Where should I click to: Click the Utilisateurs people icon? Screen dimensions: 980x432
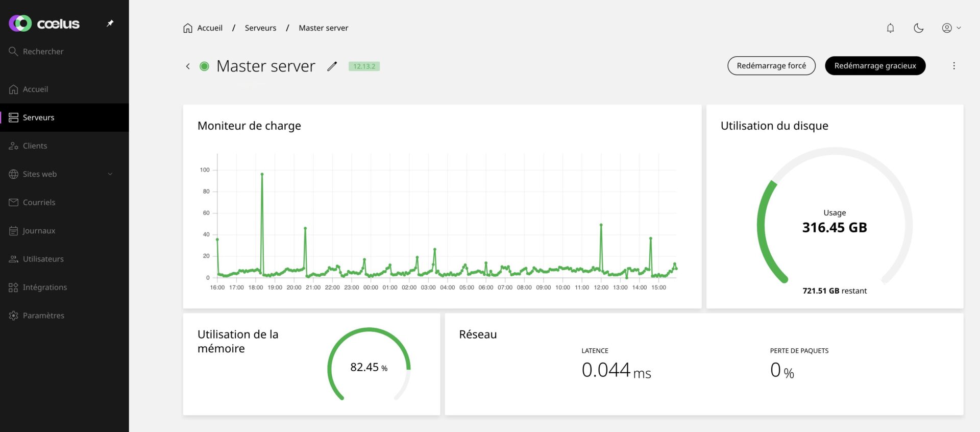pyautogui.click(x=14, y=259)
